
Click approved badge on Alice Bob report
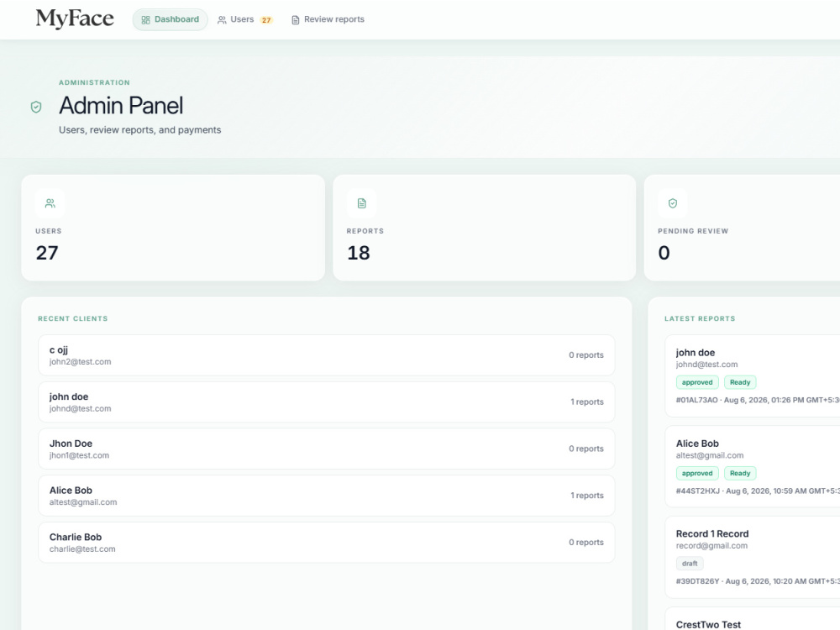point(697,474)
